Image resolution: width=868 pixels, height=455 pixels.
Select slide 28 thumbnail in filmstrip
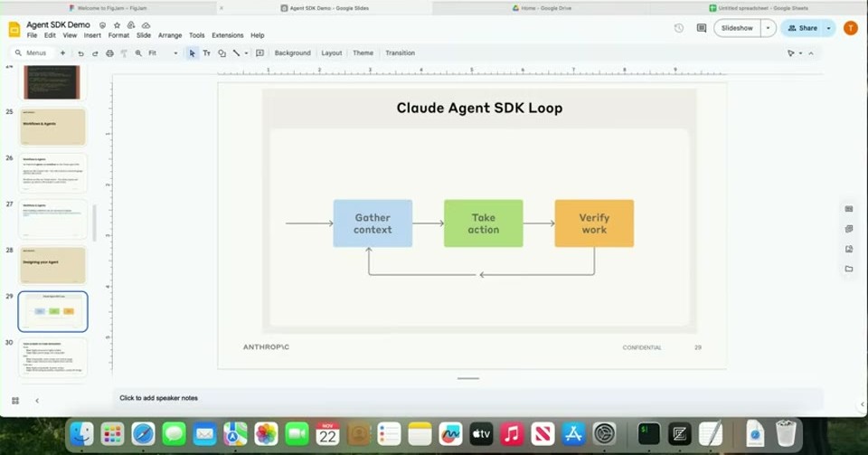(53, 265)
